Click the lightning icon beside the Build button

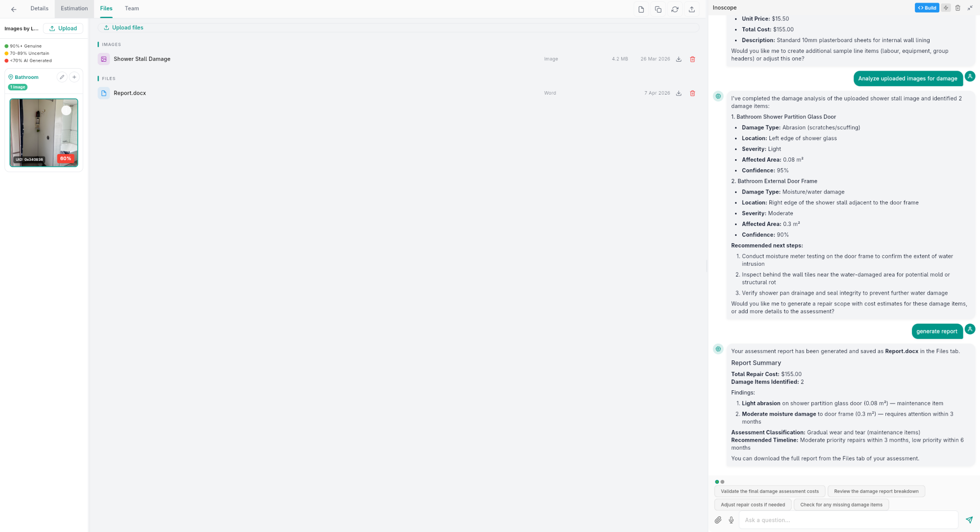(946, 7)
